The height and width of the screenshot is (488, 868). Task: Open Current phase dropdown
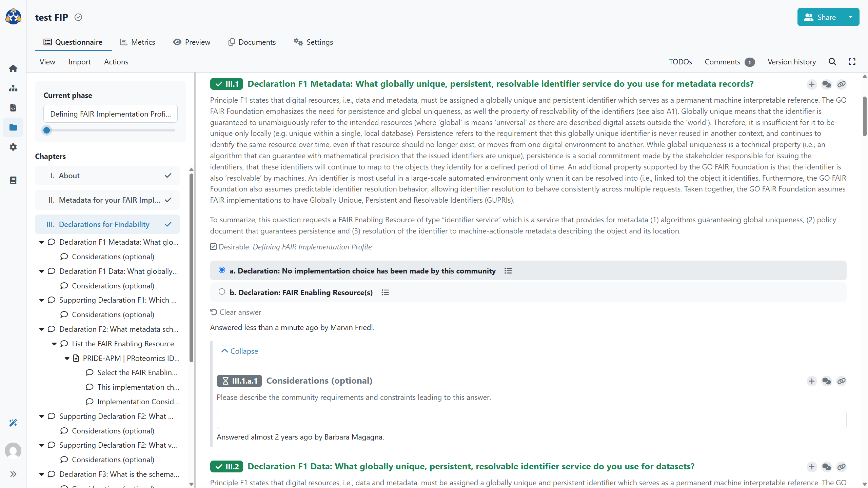click(111, 114)
